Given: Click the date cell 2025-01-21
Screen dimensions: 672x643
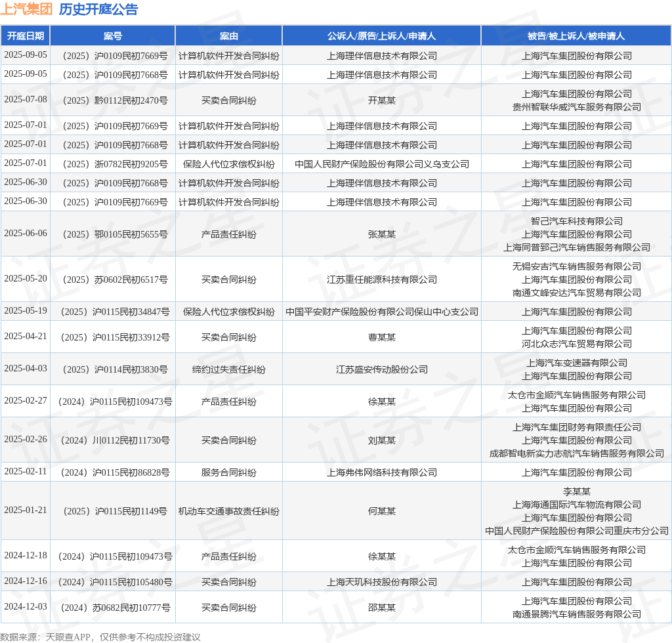Looking at the screenshot, I should (x=26, y=510).
